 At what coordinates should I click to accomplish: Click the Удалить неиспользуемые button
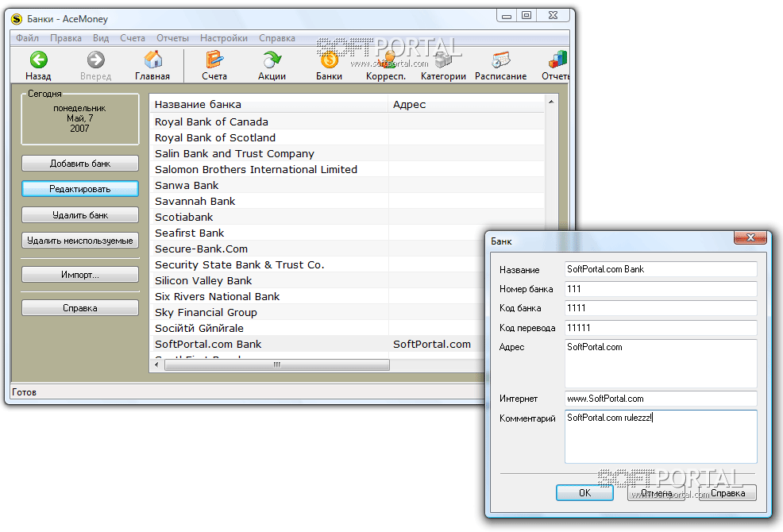click(x=80, y=241)
